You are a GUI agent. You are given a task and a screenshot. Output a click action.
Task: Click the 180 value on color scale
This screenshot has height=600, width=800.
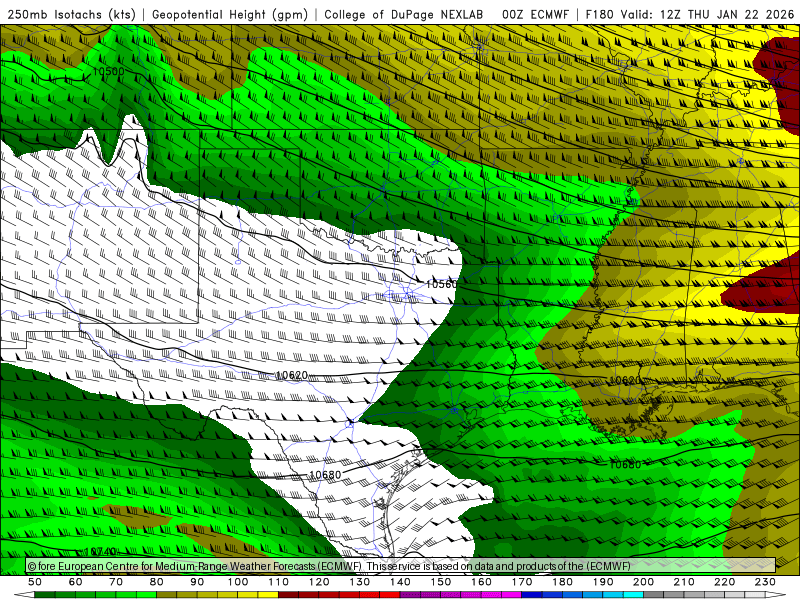coord(562,582)
